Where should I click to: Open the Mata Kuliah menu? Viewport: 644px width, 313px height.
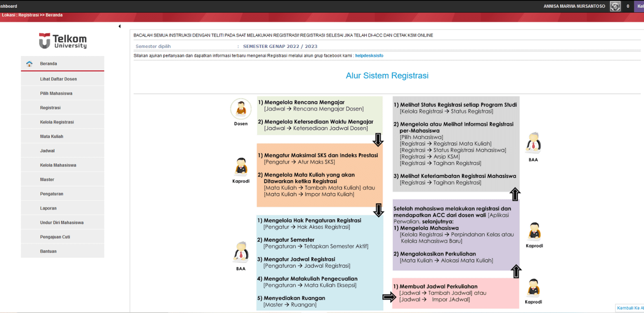pos(51,137)
